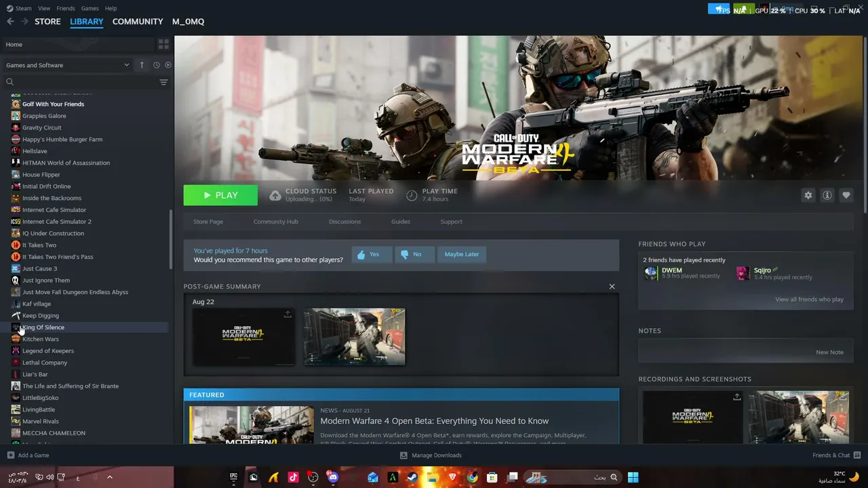Open Windows Start menu on taskbar
Viewport: 868px width, 488px height.
coord(633,477)
